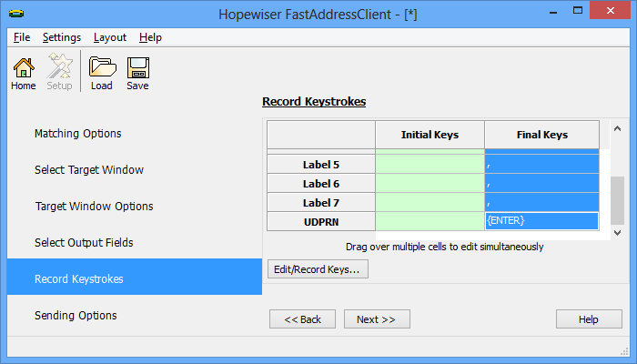Minimize the FastAddressClient window
637x364 pixels.
point(553,11)
